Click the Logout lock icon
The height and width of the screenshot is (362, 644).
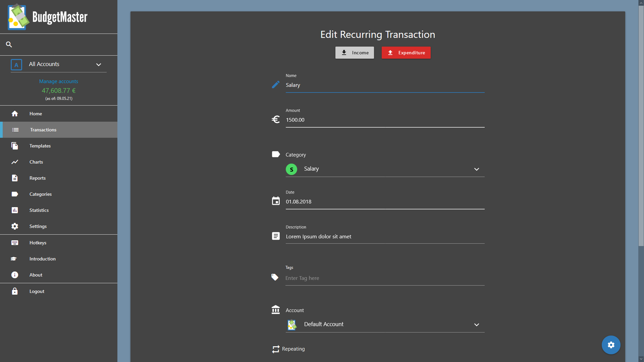click(x=15, y=291)
